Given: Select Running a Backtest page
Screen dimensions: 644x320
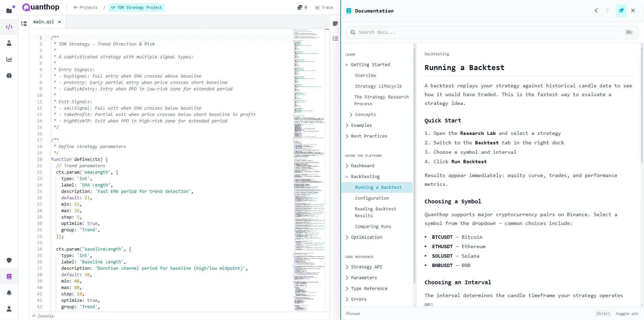Looking at the screenshot, I should point(377,187).
